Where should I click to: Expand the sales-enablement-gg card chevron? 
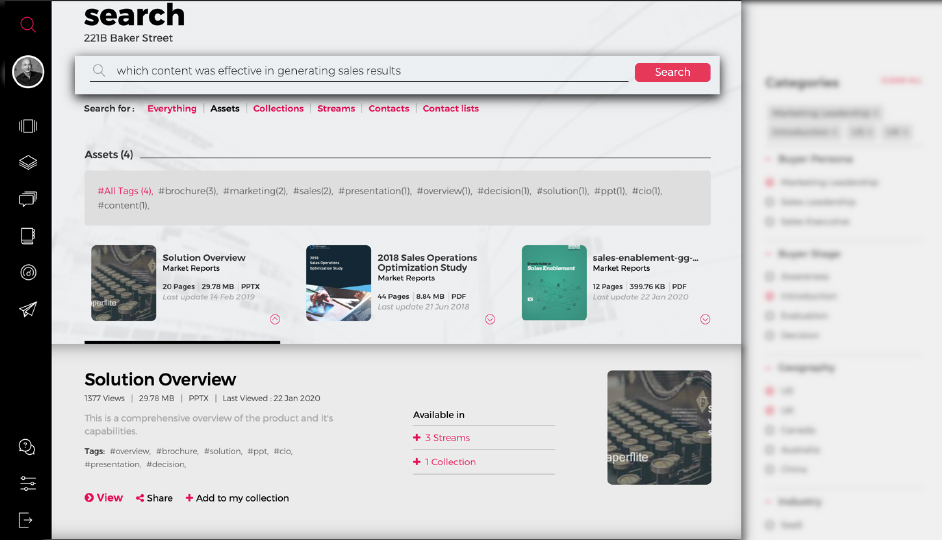coord(705,320)
